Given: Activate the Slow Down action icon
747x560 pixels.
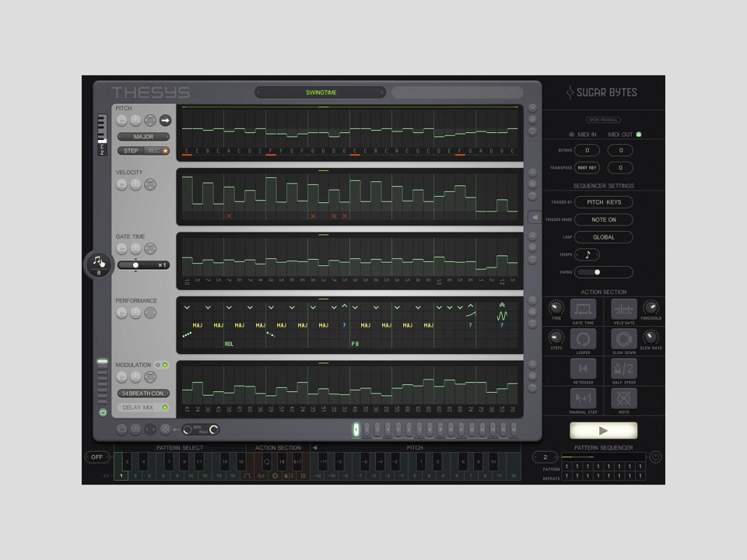Looking at the screenshot, I should click(x=623, y=340).
